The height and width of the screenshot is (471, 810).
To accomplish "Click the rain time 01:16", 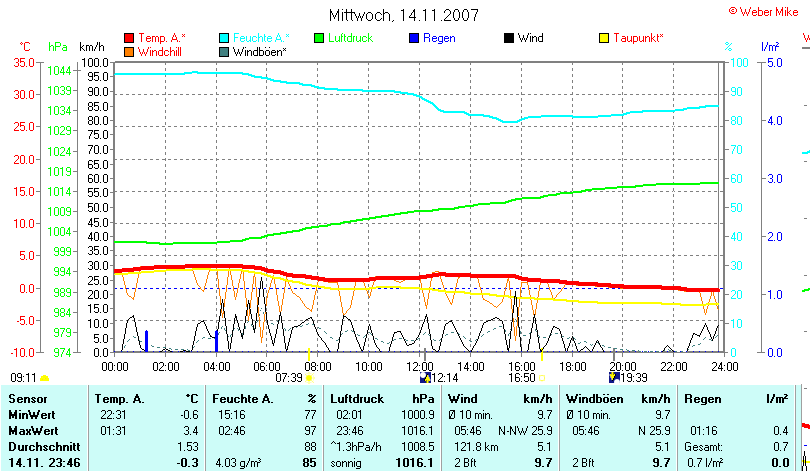I will pyautogui.click(x=703, y=431).
